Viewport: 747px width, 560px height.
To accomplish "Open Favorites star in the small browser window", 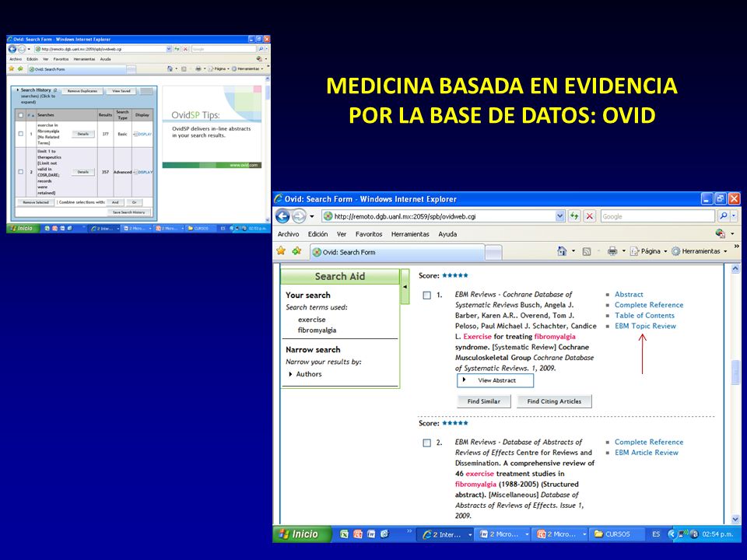I will [12, 69].
